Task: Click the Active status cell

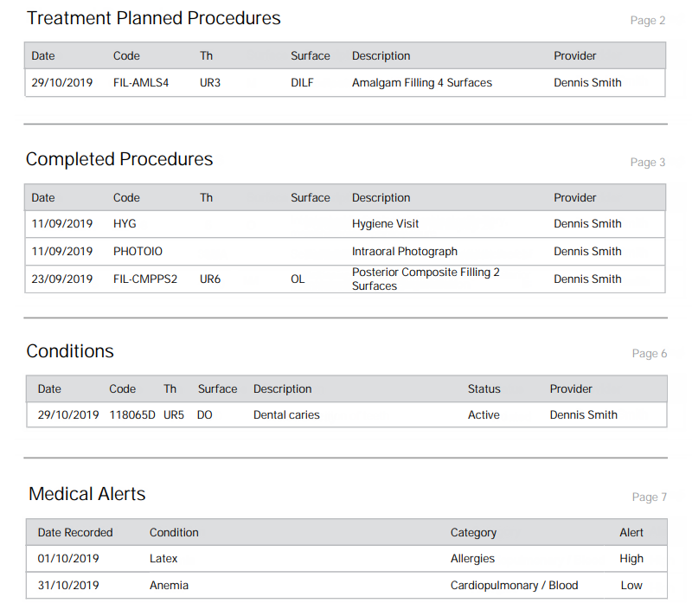Action: tap(484, 414)
